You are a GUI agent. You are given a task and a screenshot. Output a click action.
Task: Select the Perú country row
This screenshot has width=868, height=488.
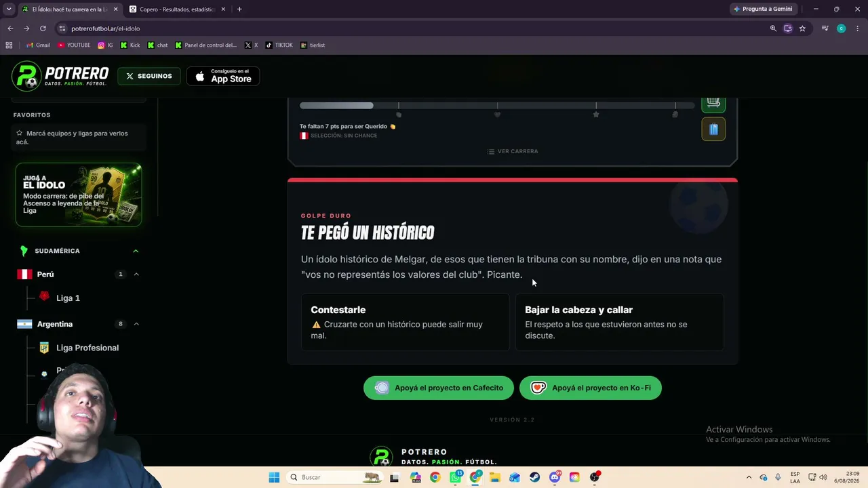tap(78, 274)
